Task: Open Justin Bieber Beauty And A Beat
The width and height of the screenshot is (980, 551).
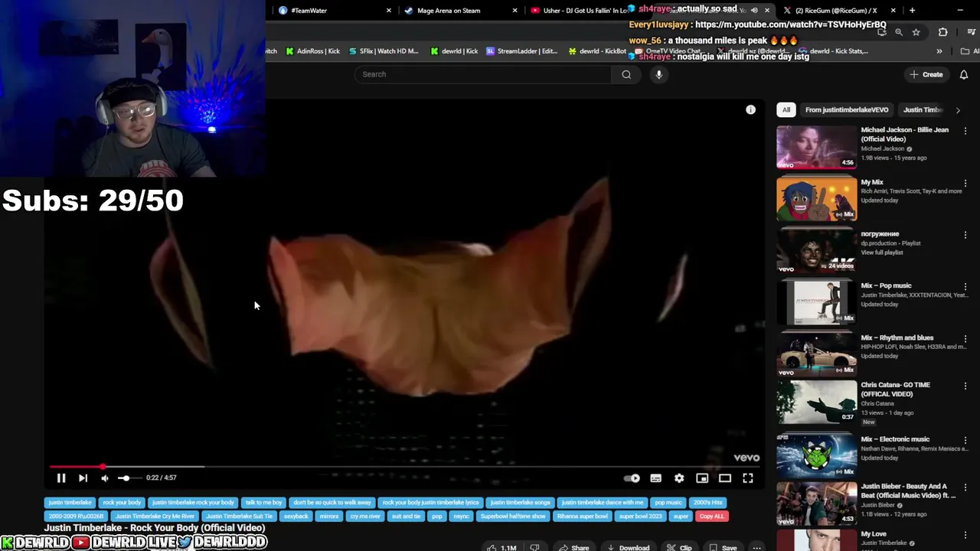Action: (908, 491)
